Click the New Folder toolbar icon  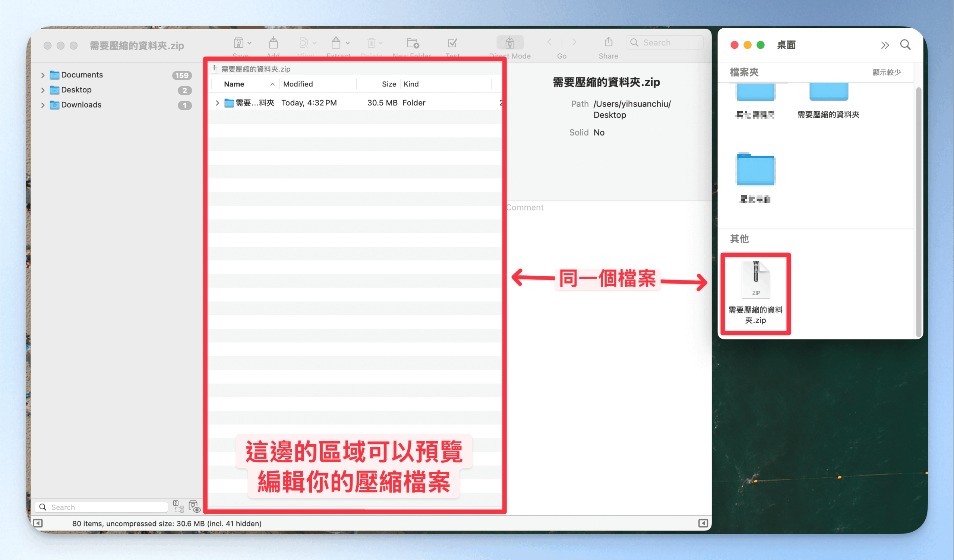[x=412, y=43]
